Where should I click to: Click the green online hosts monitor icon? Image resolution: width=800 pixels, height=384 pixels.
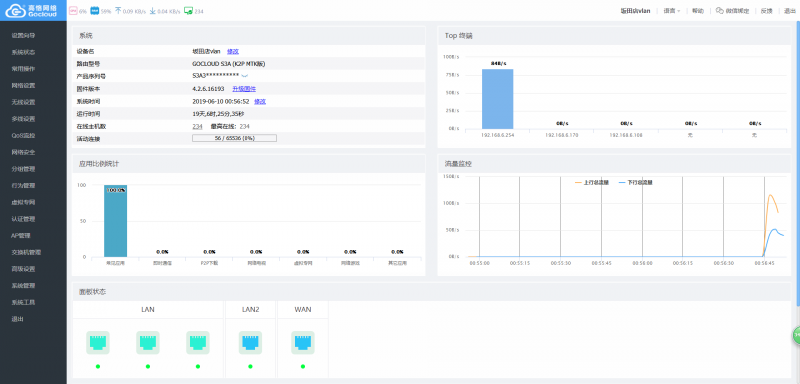point(188,10)
